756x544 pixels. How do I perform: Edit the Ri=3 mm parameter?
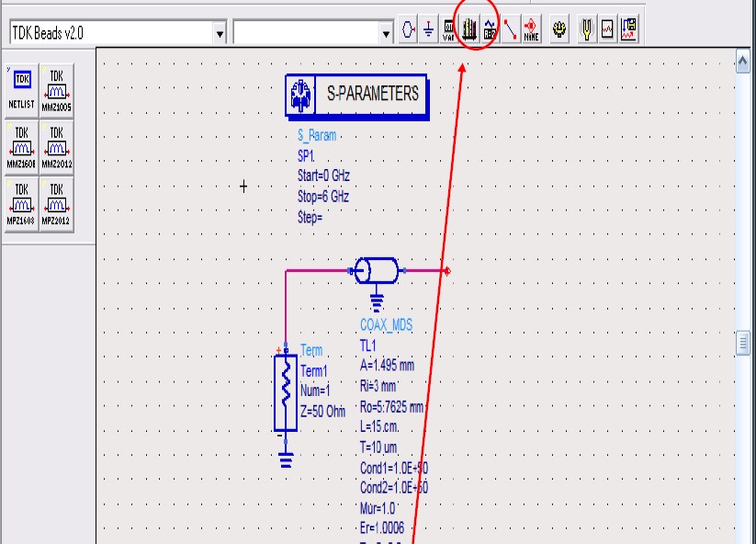pos(378,386)
